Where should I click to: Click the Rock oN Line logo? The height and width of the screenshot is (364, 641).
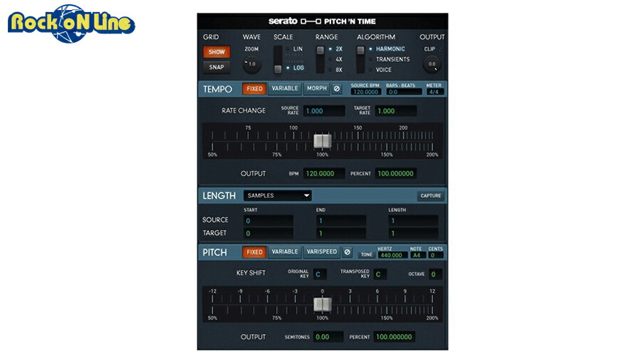click(x=71, y=24)
